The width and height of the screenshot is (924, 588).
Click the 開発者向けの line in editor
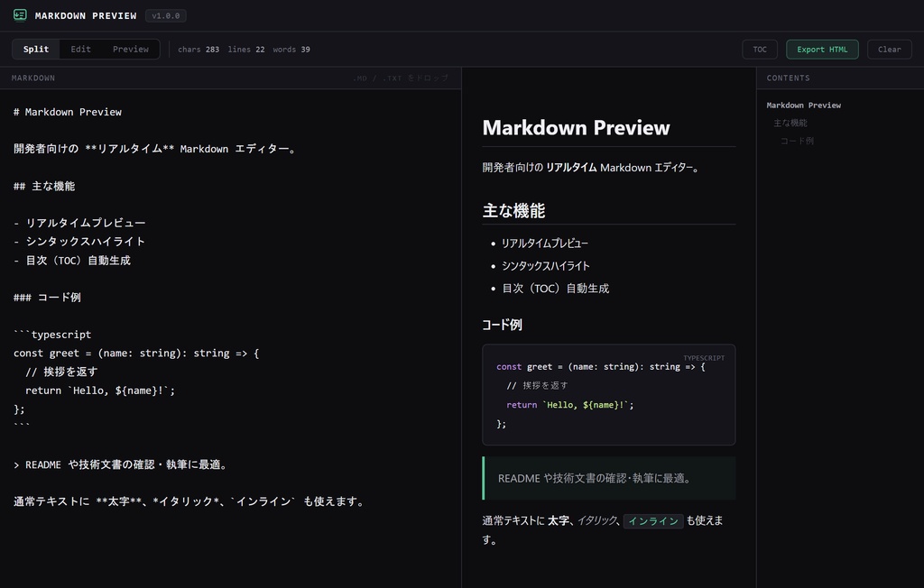point(155,149)
